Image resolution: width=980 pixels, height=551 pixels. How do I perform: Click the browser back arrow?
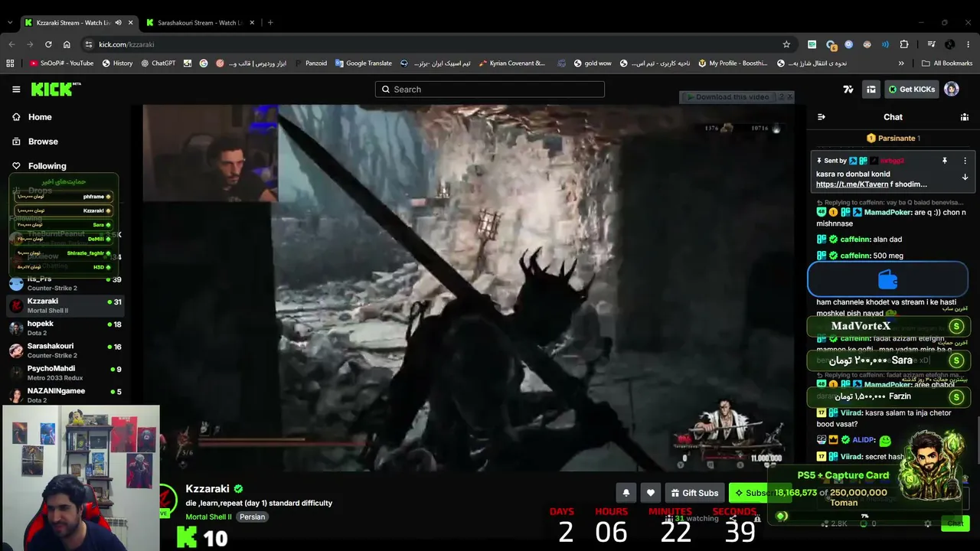[11, 44]
